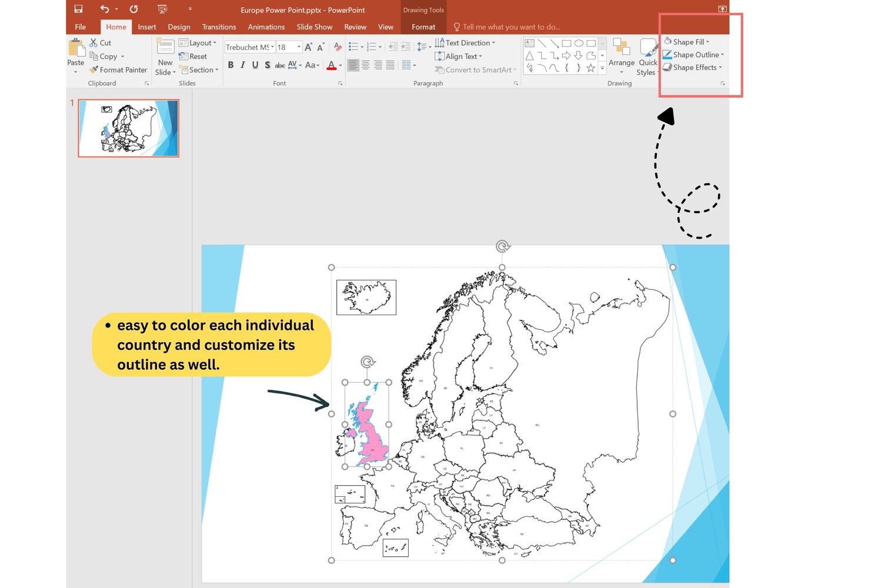Enable Align Left for paragraph
This screenshot has width=882, height=588.
tap(353, 65)
